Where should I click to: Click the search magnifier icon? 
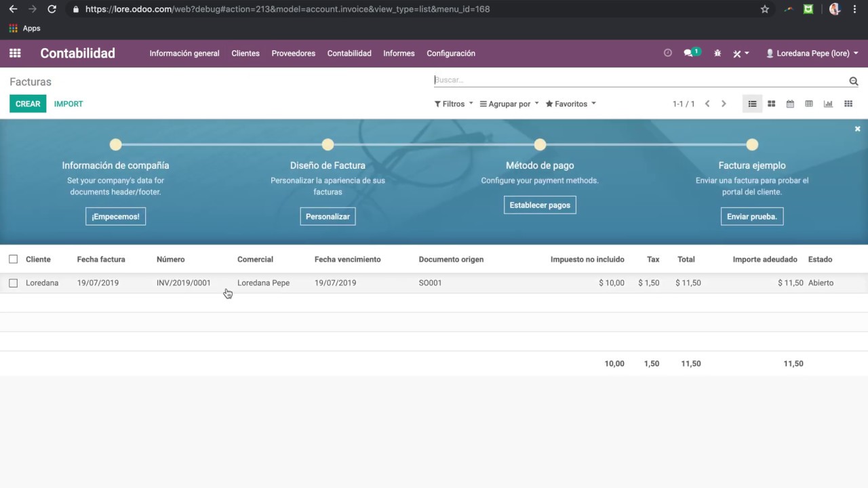pyautogui.click(x=853, y=81)
